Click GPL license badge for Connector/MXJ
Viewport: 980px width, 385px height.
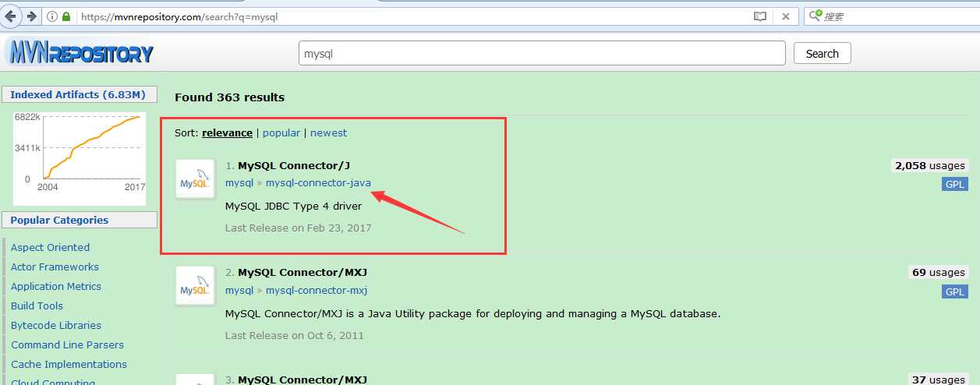(x=954, y=291)
